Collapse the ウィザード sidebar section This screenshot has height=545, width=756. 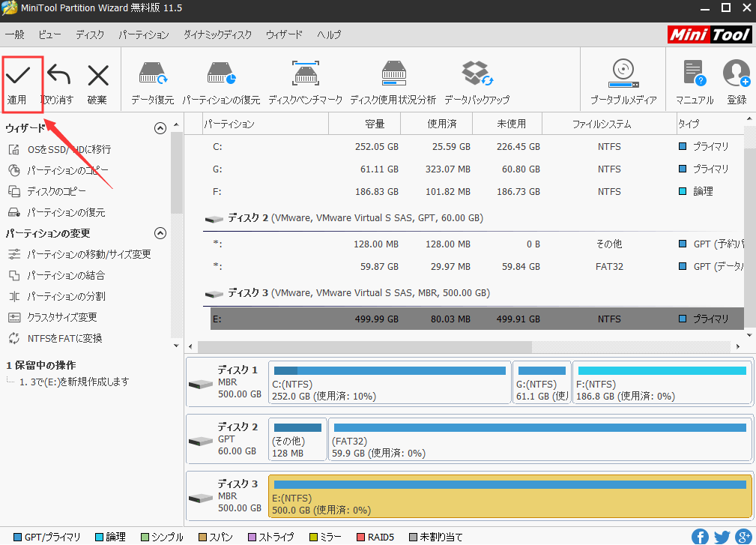[x=160, y=128]
